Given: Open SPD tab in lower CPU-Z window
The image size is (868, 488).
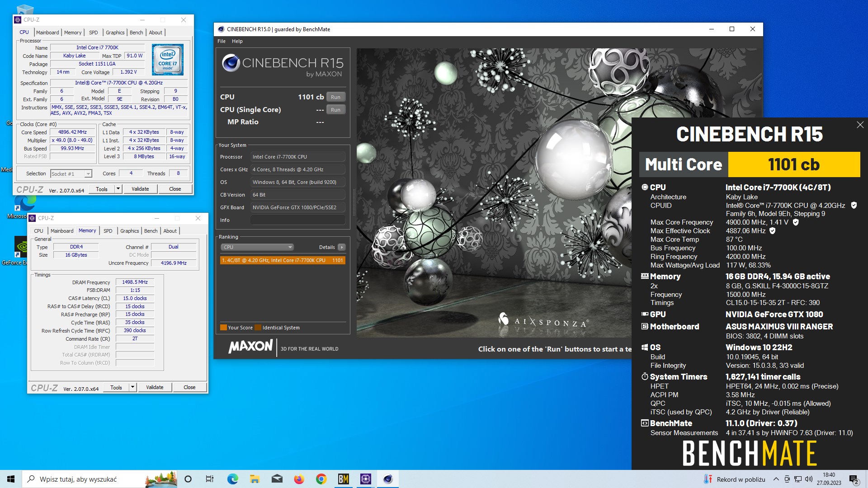Looking at the screenshot, I should 108,231.
